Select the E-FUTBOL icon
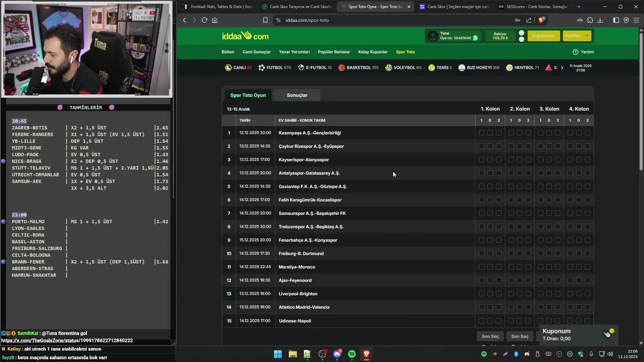The image size is (644, 362). [301, 67]
